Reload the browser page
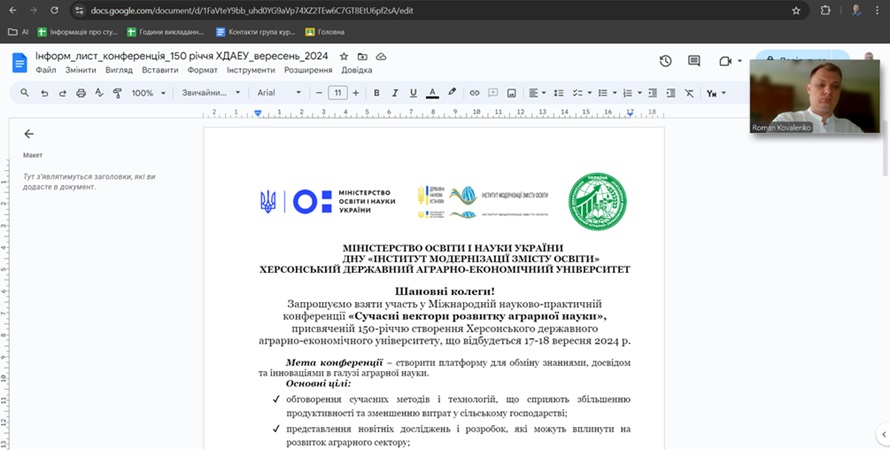The image size is (890, 450). pyautogui.click(x=54, y=10)
